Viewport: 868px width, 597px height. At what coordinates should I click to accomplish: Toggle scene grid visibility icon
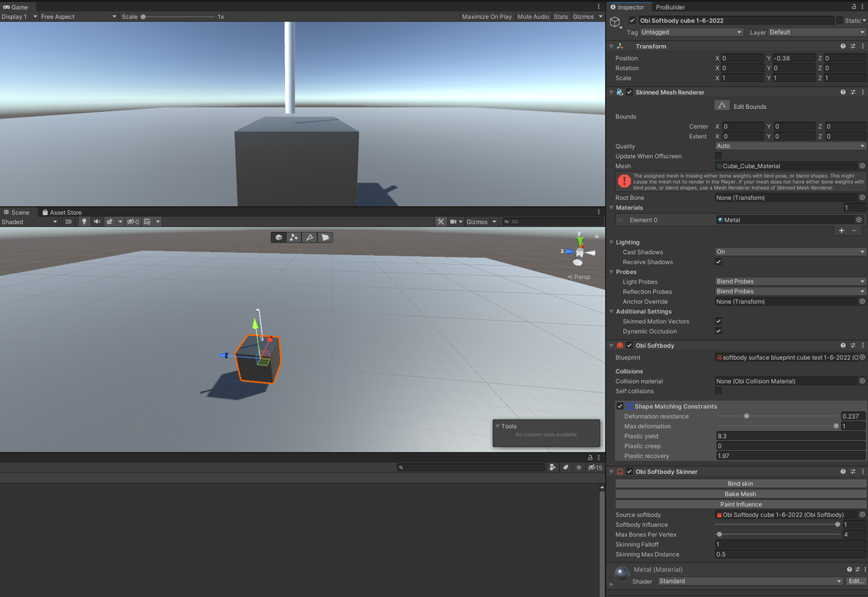coord(147,222)
